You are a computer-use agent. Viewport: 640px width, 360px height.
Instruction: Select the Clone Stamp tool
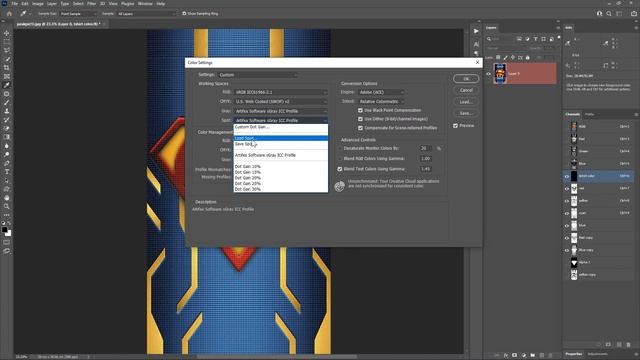[x=7, y=111]
